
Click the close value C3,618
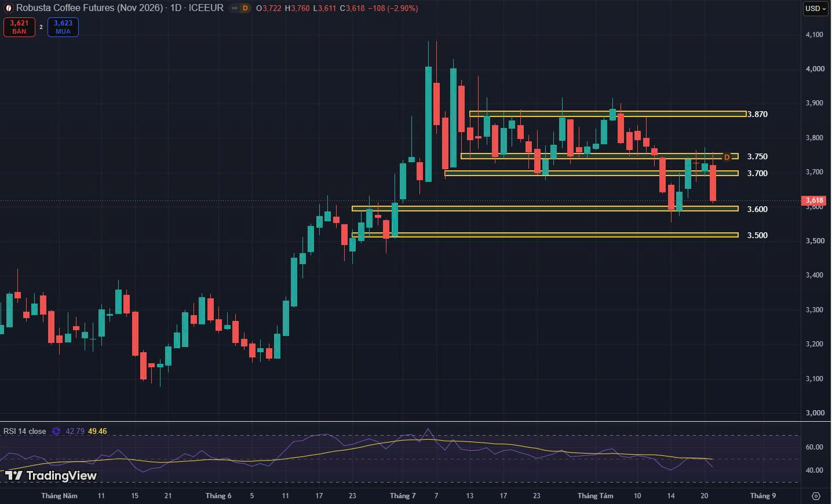[352, 8]
